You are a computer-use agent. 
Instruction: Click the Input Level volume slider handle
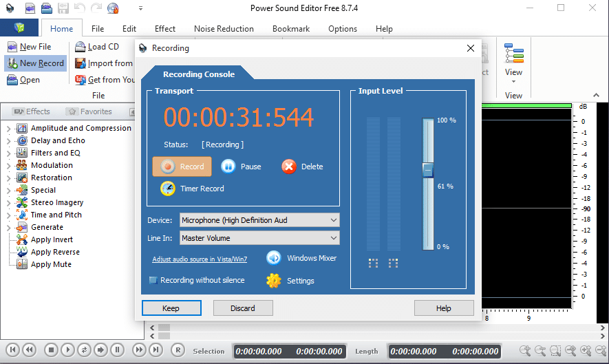tap(427, 170)
